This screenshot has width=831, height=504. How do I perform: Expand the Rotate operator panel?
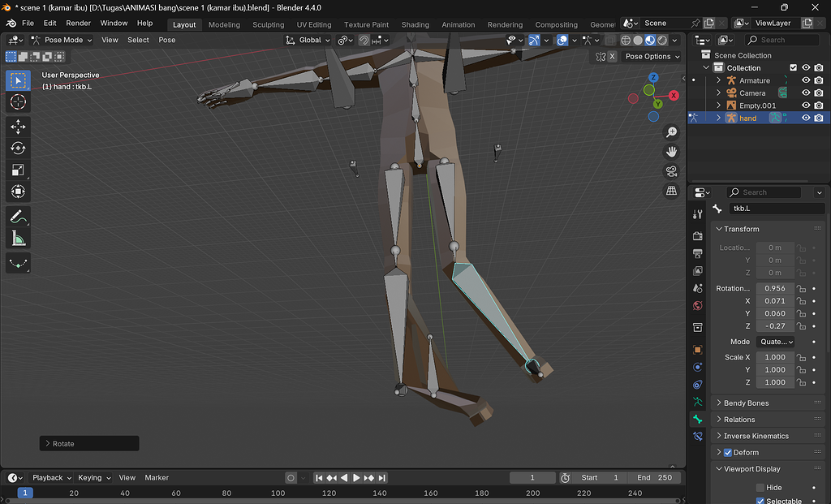pos(89,444)
